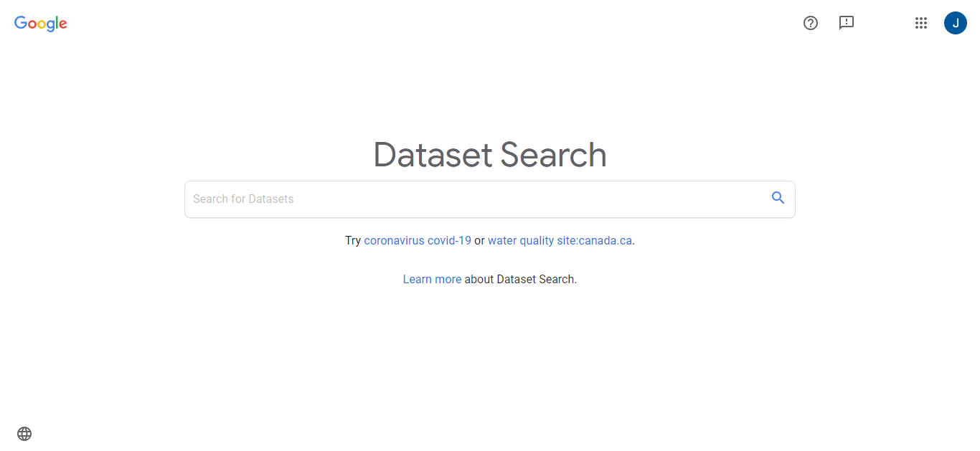Expand the apps launcher menu
This screenshot has width=980, height=451.
tap(921, 23)
